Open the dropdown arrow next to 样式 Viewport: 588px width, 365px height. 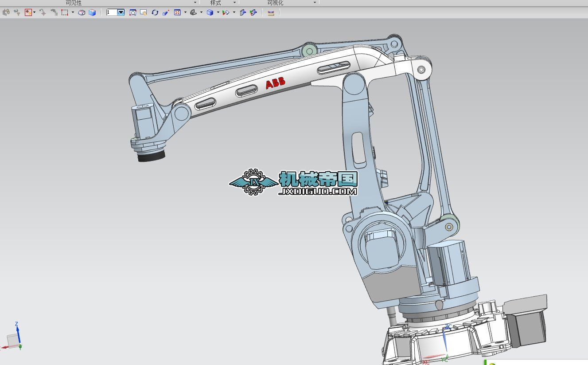[x=234, y=3]
